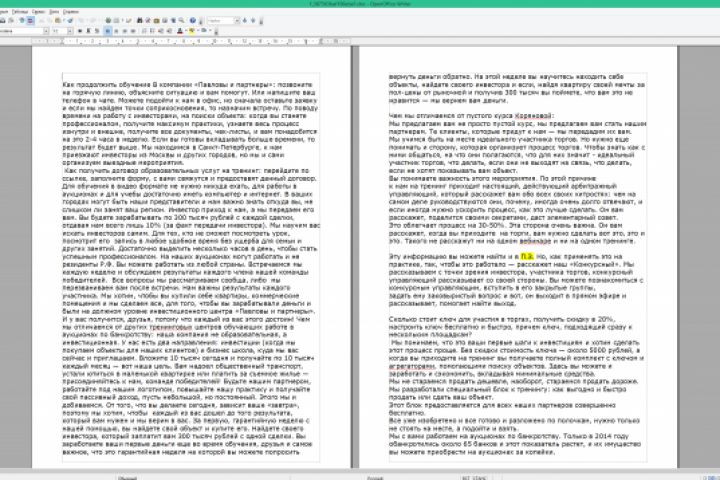Open the Gallery

pos(156,21)
